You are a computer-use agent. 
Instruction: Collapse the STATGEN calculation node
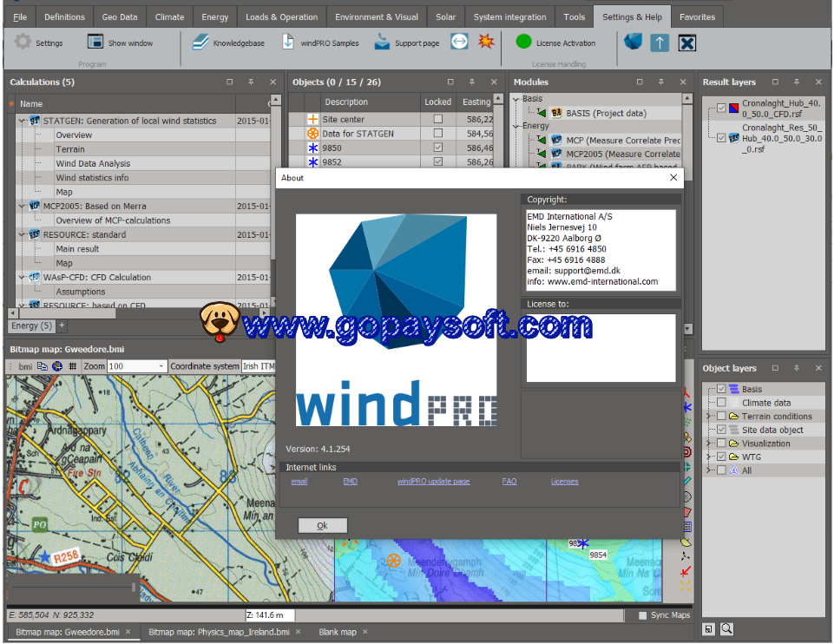tap(22, 121)
